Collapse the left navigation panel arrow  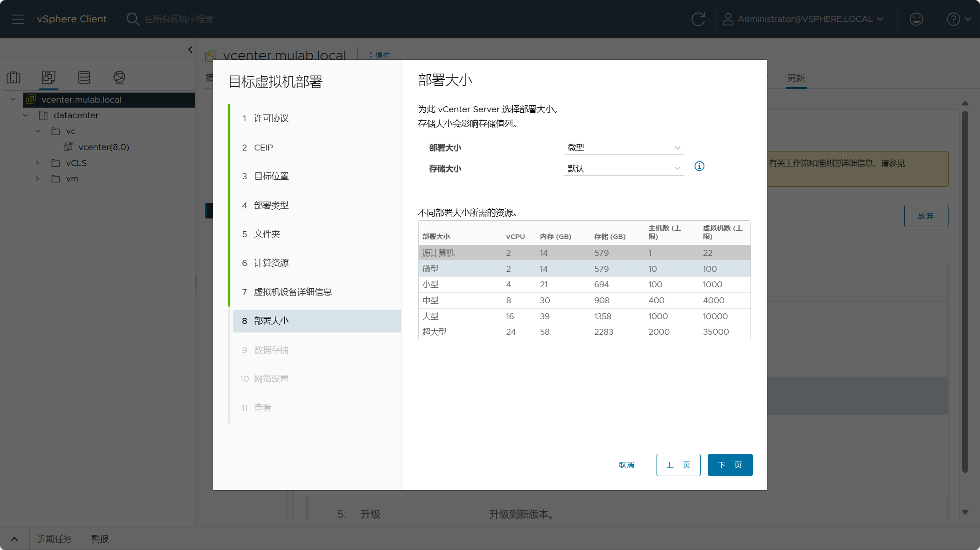(190, 50)
